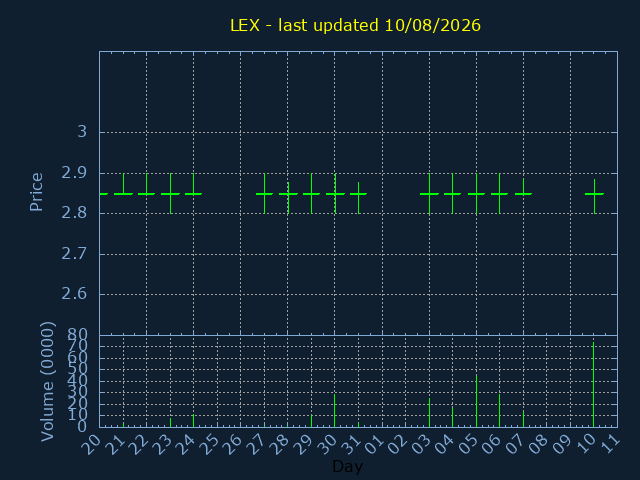Click the day 10 price bar
The width and height of the screenshot is (640, 480).
[x=594, y=196]
